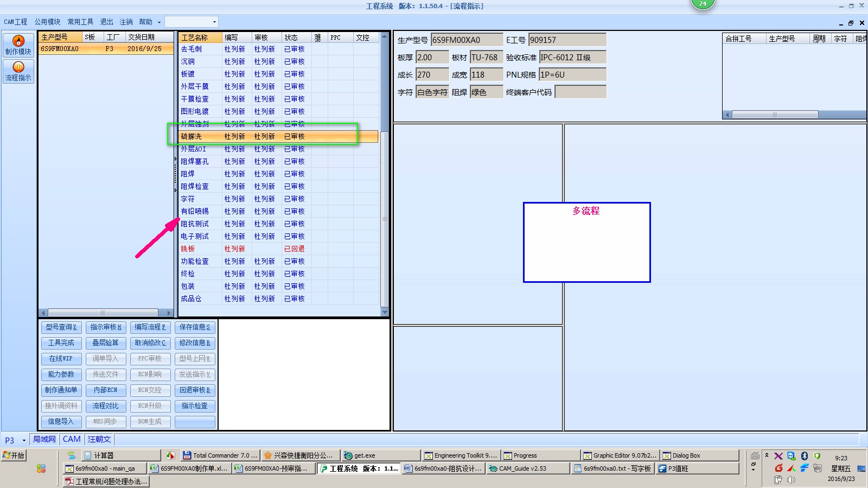868x488 pixels.
Task: Click the 多流程 box
Action: click(586, 242)
